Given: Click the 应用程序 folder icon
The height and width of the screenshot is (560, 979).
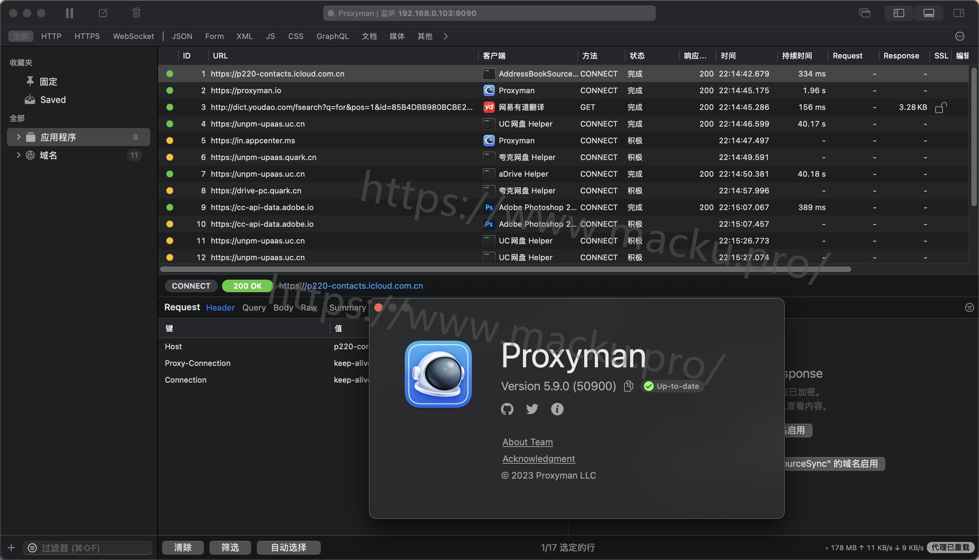Looking at the screenshot, I should 31,137.
